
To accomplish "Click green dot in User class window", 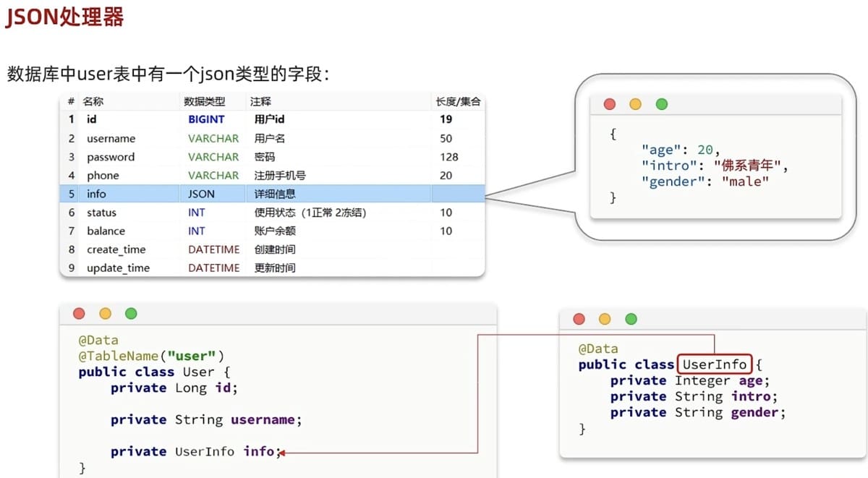I will coord(131,314).
